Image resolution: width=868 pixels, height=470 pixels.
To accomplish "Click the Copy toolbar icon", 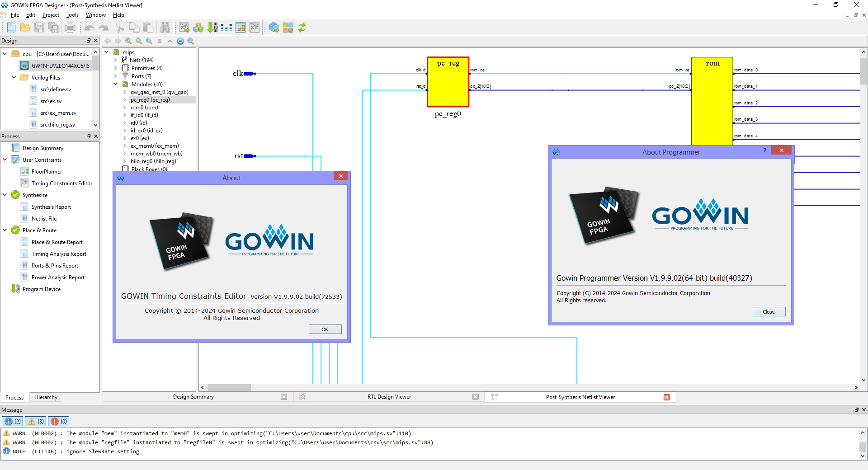I will (134, 28).
